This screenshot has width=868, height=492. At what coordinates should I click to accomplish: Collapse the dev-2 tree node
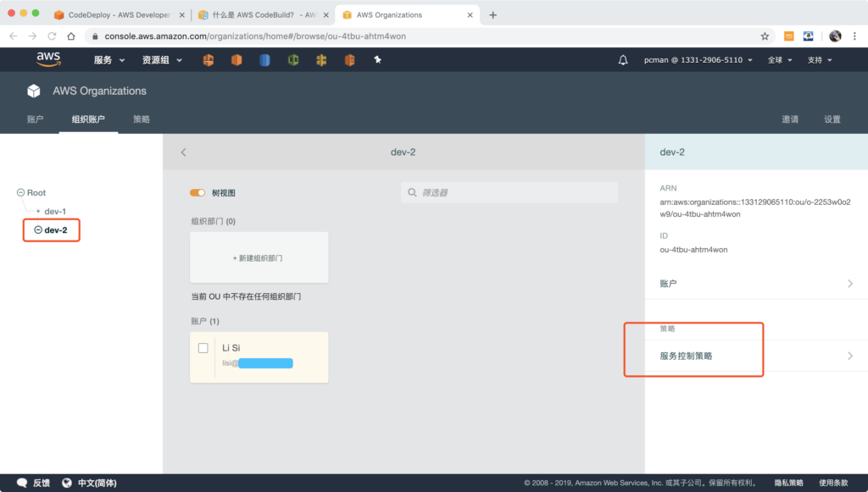(38, 230)
